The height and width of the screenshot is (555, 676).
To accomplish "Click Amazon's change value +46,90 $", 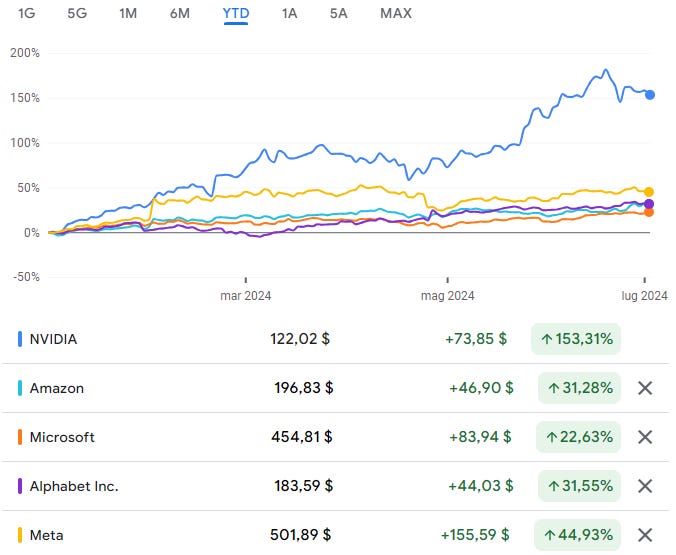I will point(481,388).
